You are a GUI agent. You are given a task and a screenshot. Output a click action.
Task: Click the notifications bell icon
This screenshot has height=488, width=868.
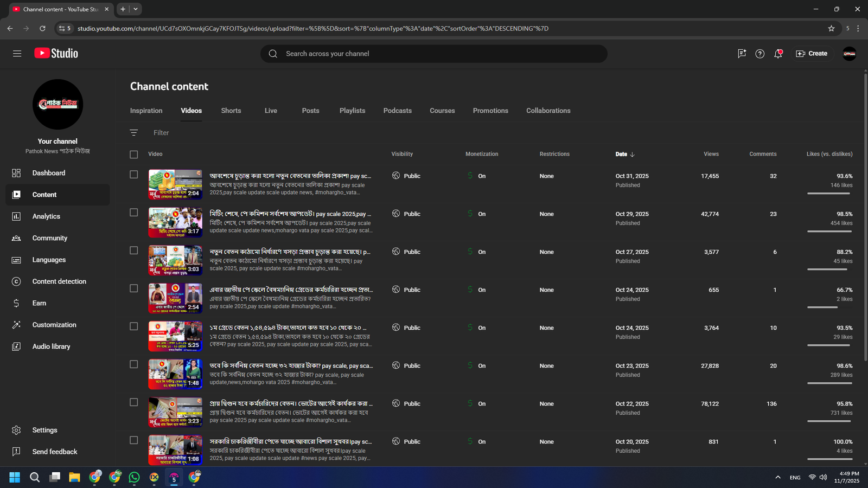[778, 54]
